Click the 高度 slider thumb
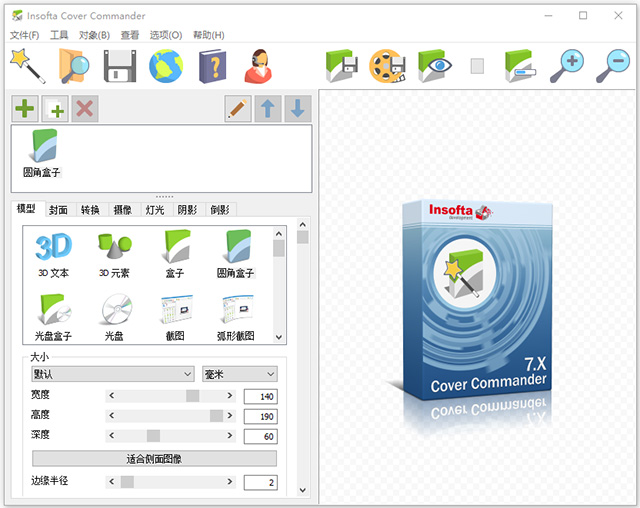640x508 pixels. [x=216, y=416]
